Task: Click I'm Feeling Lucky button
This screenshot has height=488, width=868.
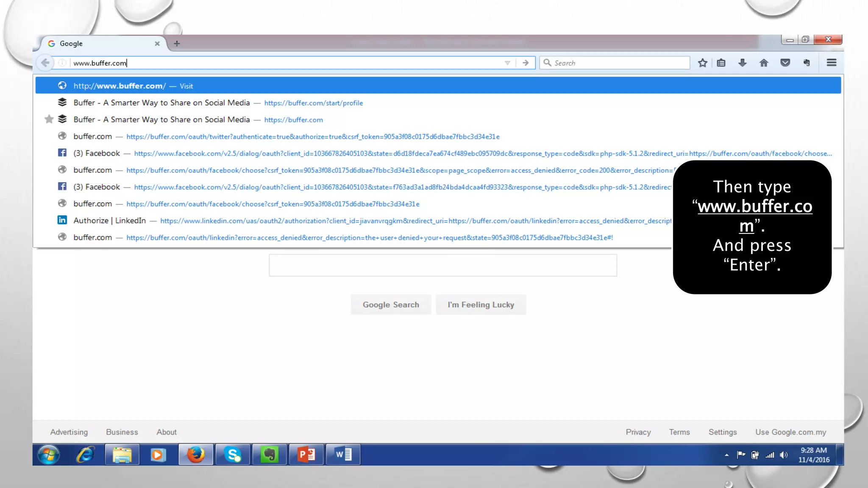Action: [x=481, y=305]
